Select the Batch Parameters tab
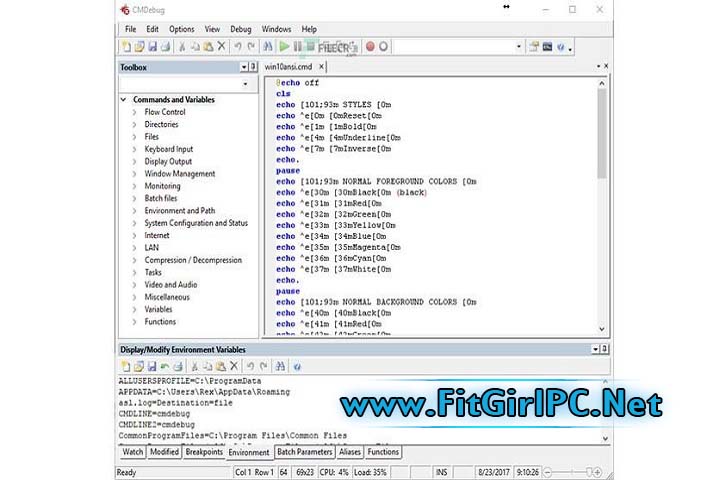This screenshot has height=480, width=720. pyautogui.click(x=307, y=452)
